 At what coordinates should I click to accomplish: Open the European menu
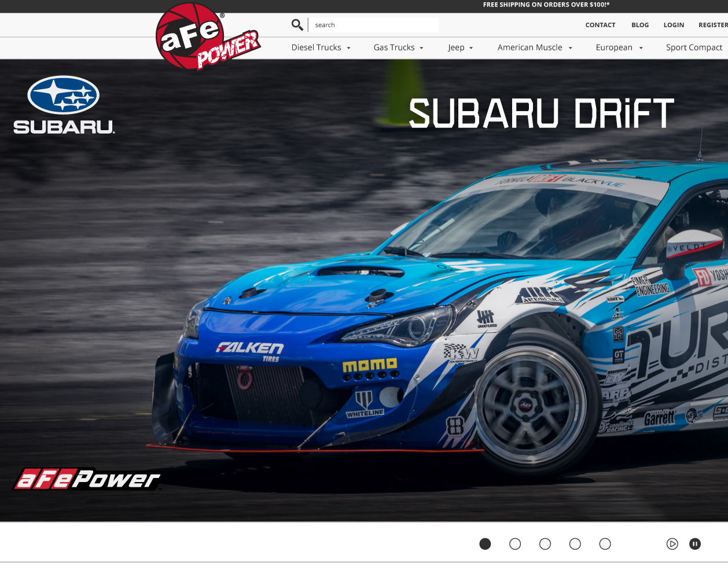pos(614,47)
